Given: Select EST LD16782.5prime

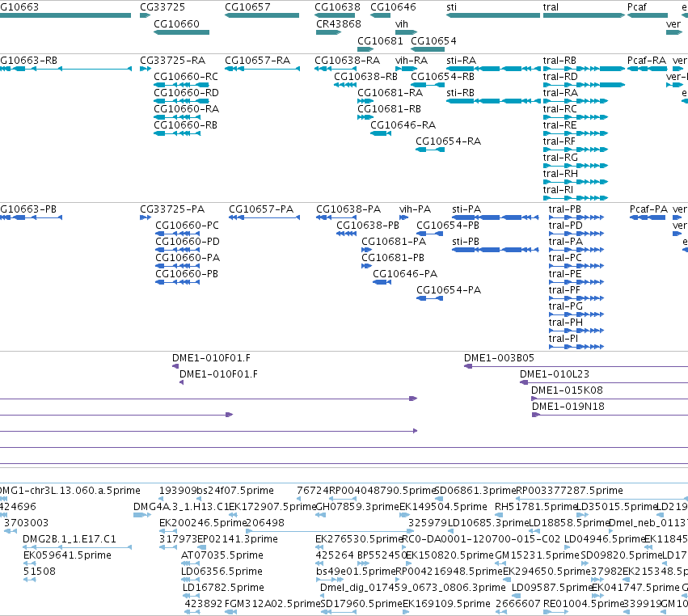Looking at the screenshot, I should 223,587.
